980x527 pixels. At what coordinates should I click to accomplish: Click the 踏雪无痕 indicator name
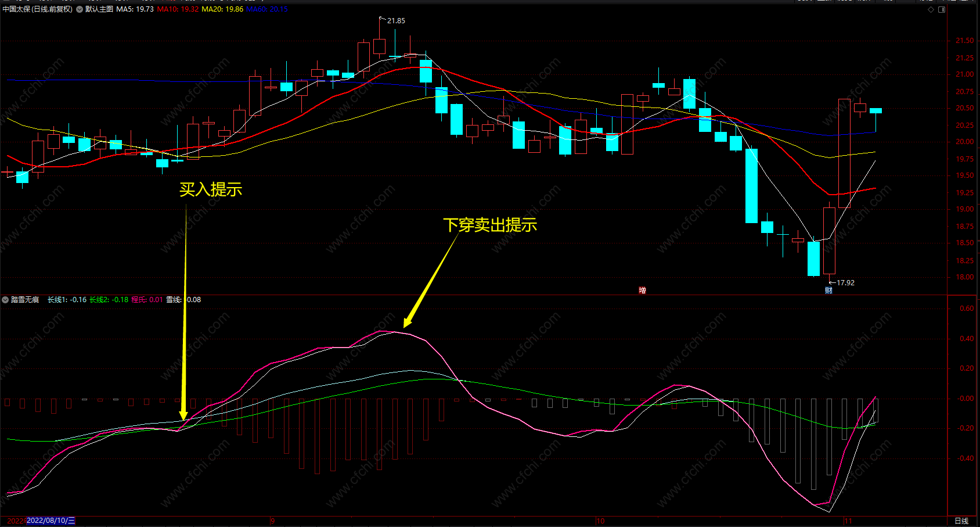(x=25, y=300)
